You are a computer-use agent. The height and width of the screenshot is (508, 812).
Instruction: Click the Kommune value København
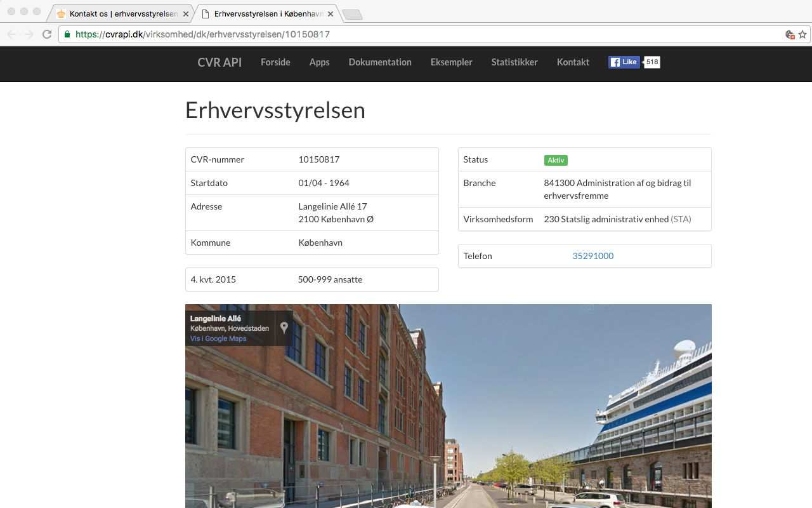click(x=320, y=243)
